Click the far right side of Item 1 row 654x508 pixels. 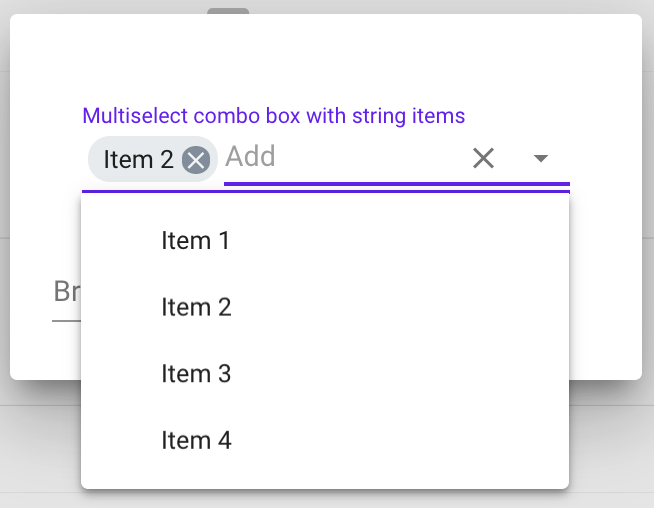pyautogui.click(x=530, y=241)
